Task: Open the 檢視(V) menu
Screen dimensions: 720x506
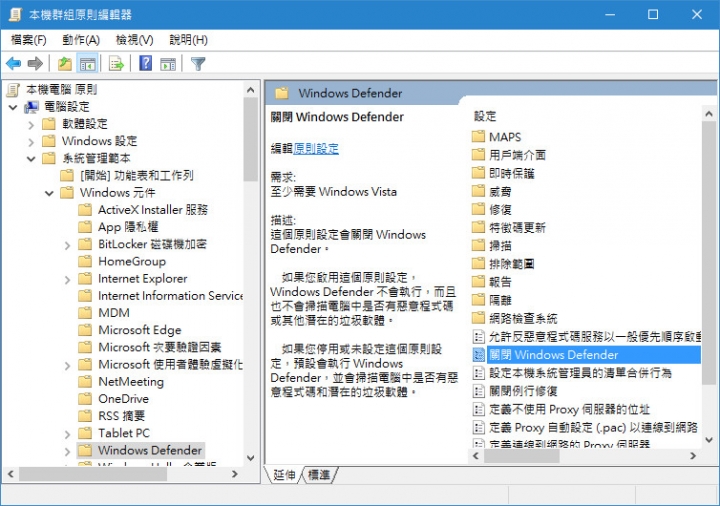Action: point(135,40)
